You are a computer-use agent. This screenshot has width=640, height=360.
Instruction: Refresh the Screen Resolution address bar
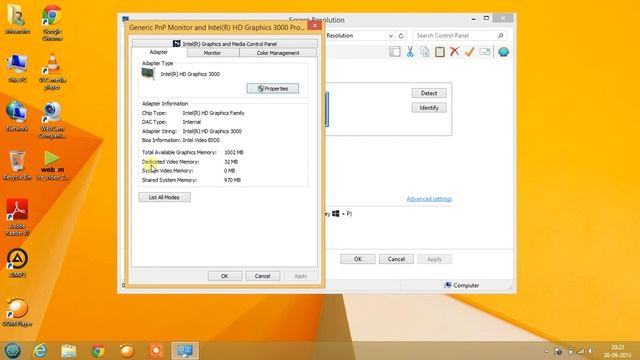pos(401,36)
